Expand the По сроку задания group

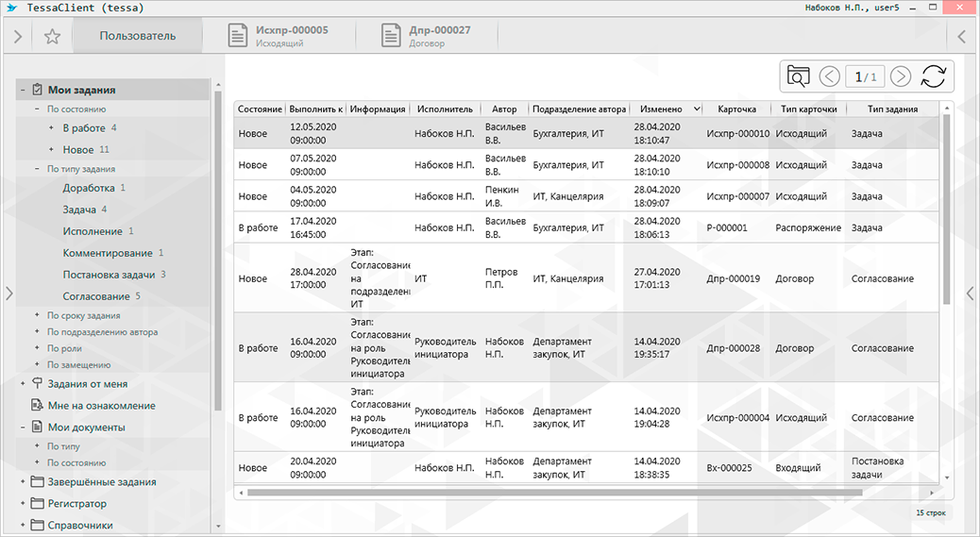click(37, 315)
